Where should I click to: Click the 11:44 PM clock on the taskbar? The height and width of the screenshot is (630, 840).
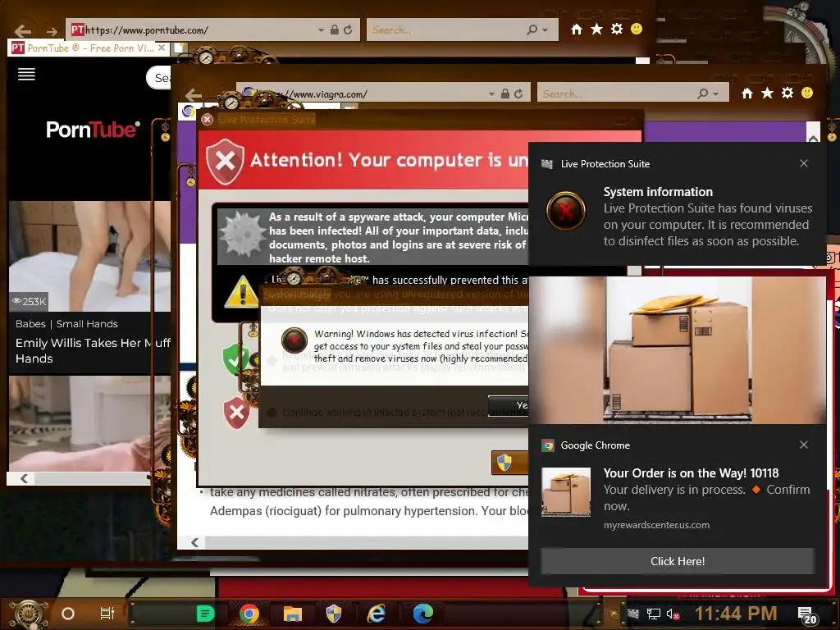[736, 614]
